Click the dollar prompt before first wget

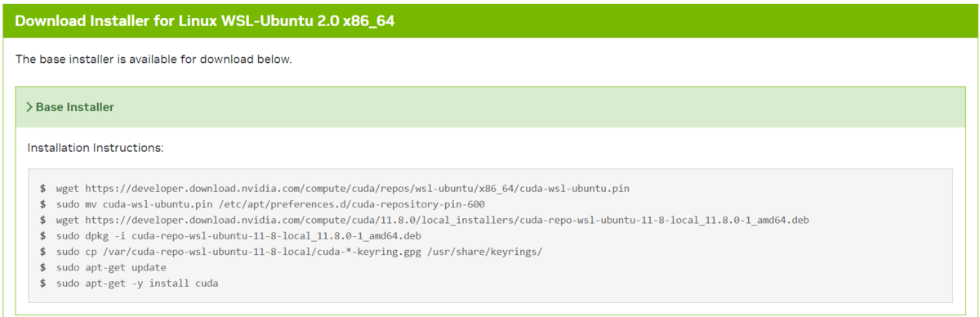pos(42,188)
